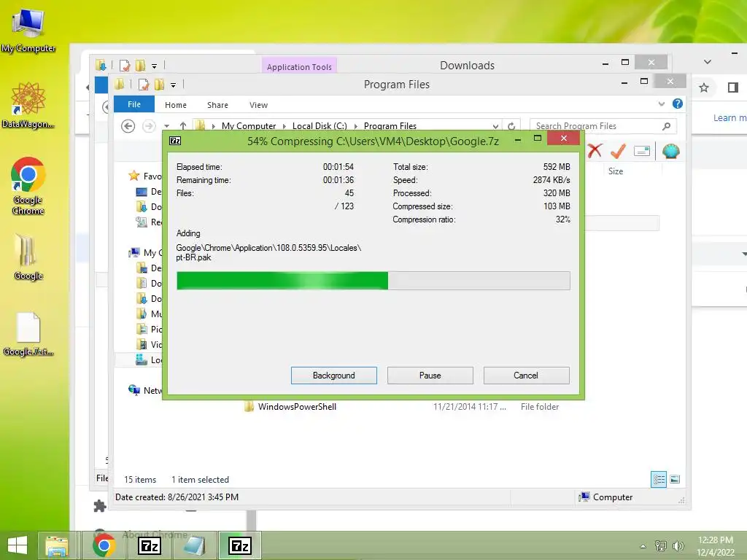Open Home ribbon tab in Program Files
This screenshot has width=747, height=560.
175,105
